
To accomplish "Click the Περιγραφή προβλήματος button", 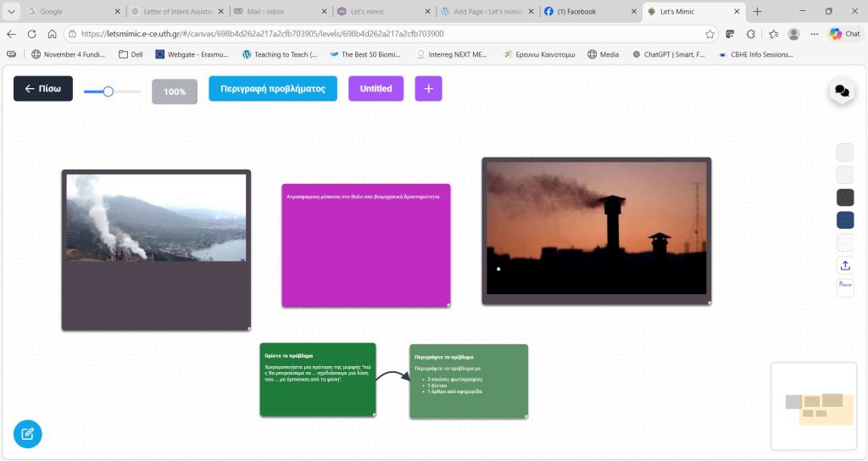I will 273,89.
